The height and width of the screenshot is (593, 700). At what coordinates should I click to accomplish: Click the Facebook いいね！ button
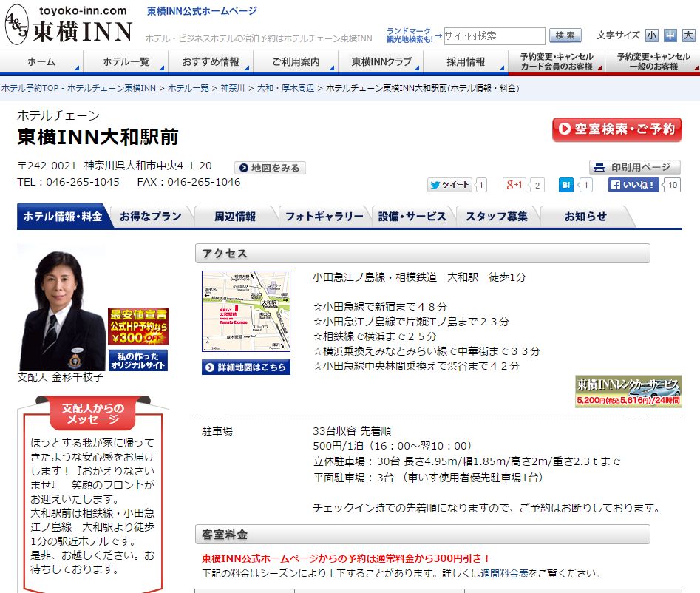click(x=633, y=185)
